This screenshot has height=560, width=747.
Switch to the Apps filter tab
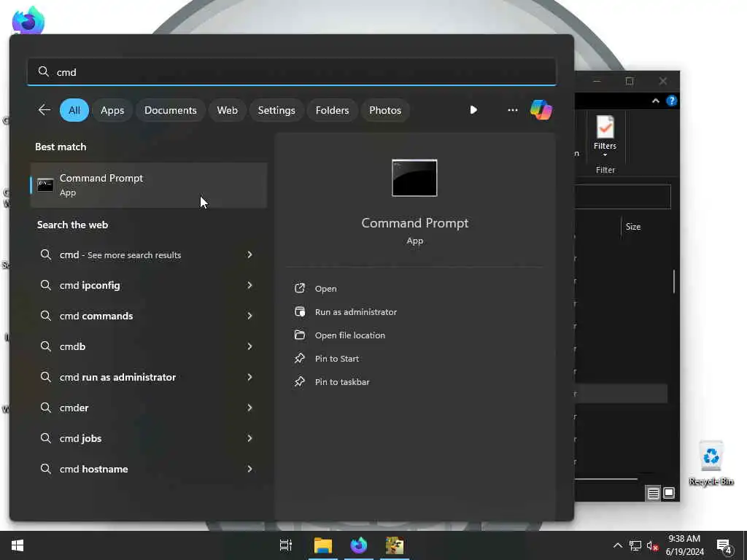pos(112,110)
